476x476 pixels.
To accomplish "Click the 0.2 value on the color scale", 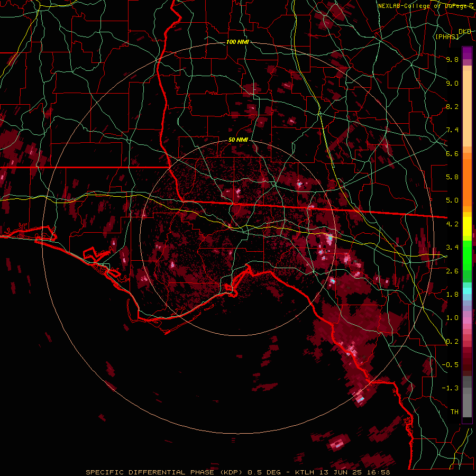I will (x=452, y=342).
